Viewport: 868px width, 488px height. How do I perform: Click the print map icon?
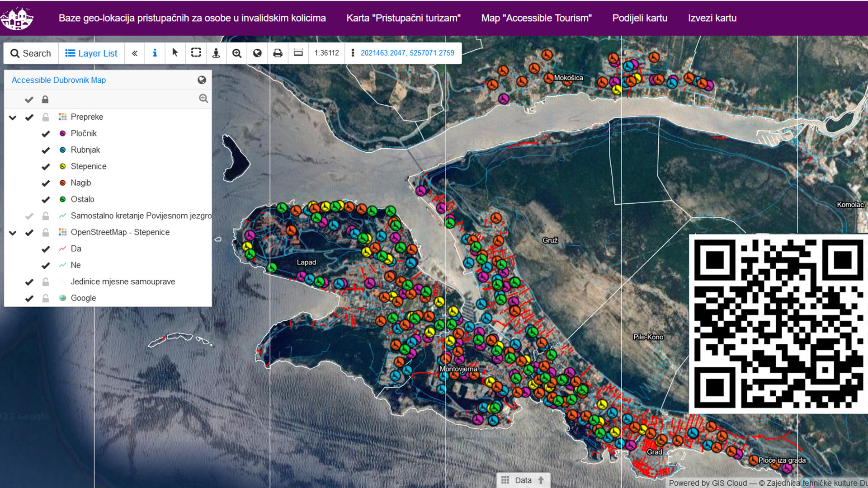pyautogui.click(x=278, y=53)
